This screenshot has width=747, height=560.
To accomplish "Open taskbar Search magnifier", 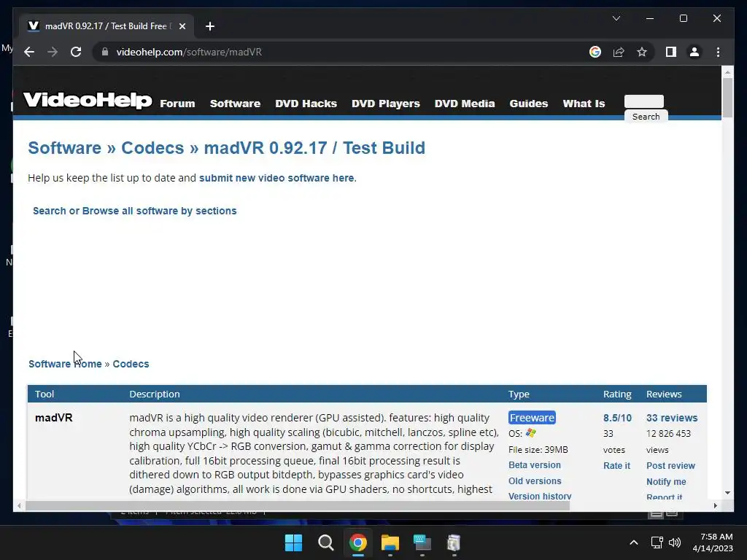I will tap(326, 542).
